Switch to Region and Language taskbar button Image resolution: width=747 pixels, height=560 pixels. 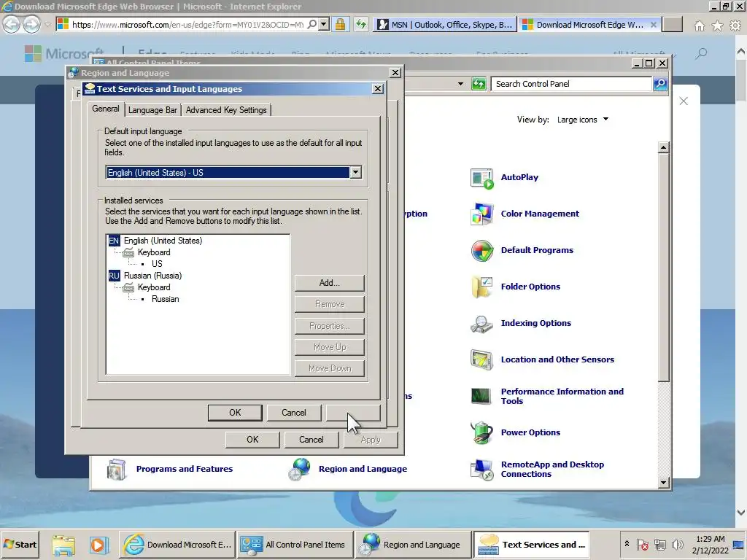[x=413, y=544]
